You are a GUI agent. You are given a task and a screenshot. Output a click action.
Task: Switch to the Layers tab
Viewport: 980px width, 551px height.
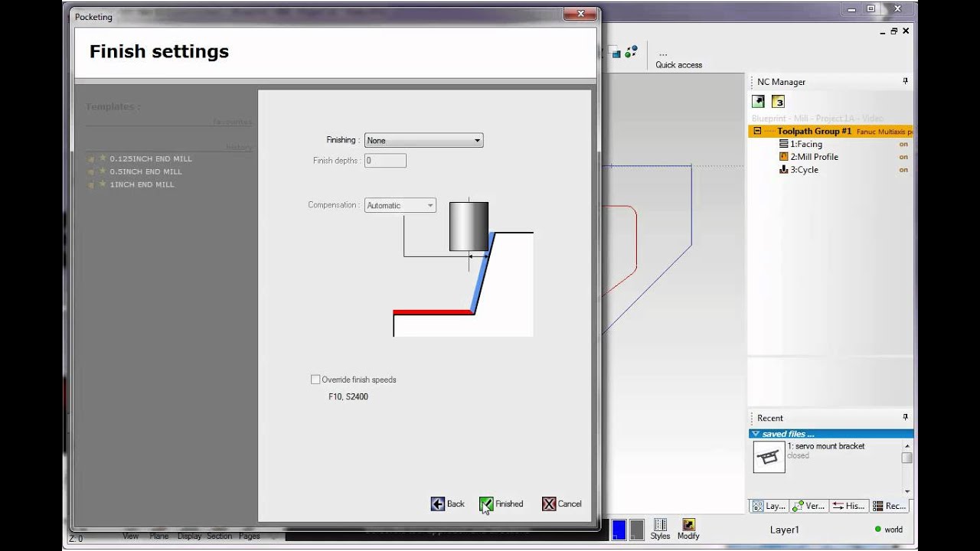point(769,506)
